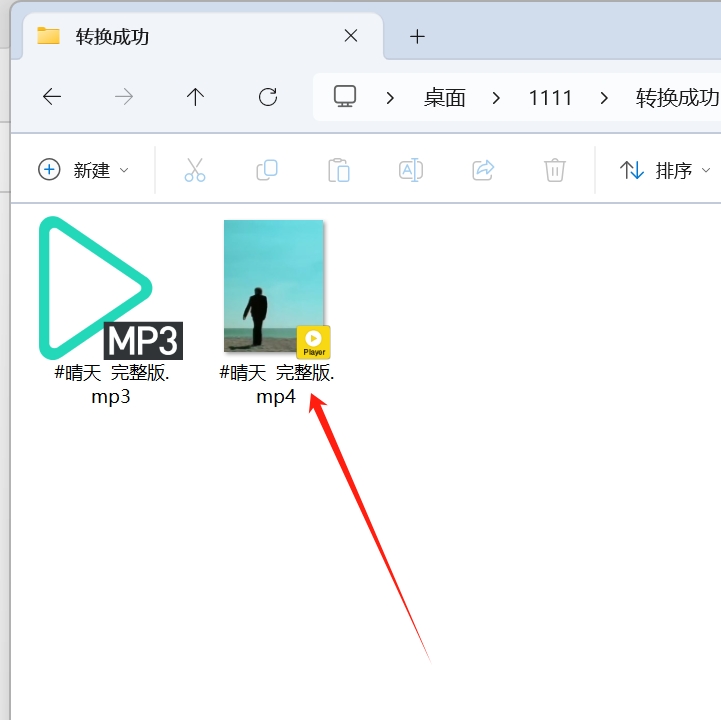
Task: Close the 转换成功 tab
Action: pos(351,36)
